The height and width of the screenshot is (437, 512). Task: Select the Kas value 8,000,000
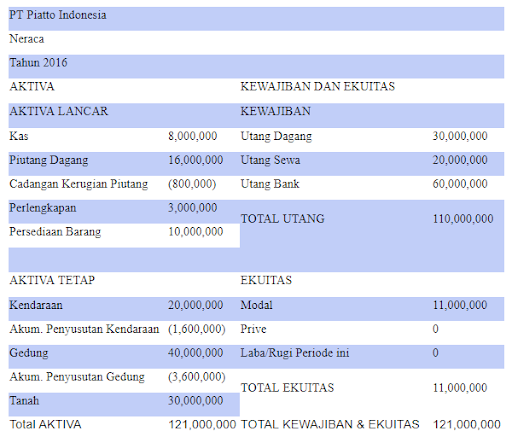click(x=193, y=136)
